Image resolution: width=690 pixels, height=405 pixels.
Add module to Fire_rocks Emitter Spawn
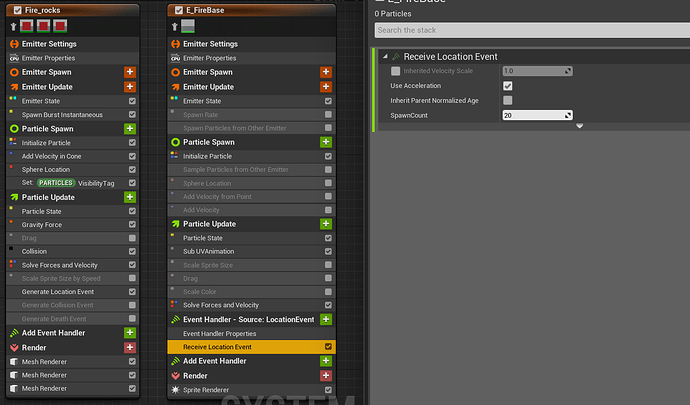(130, 72)
